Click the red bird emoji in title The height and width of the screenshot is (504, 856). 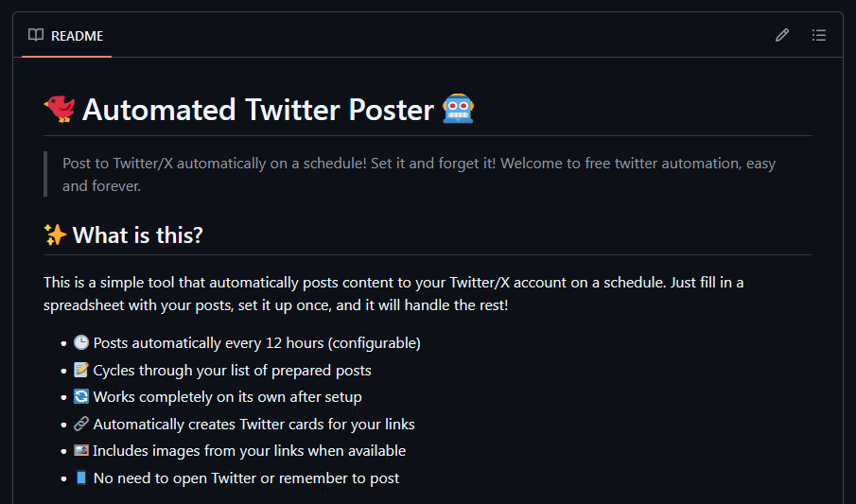click(x=60, y=109)
